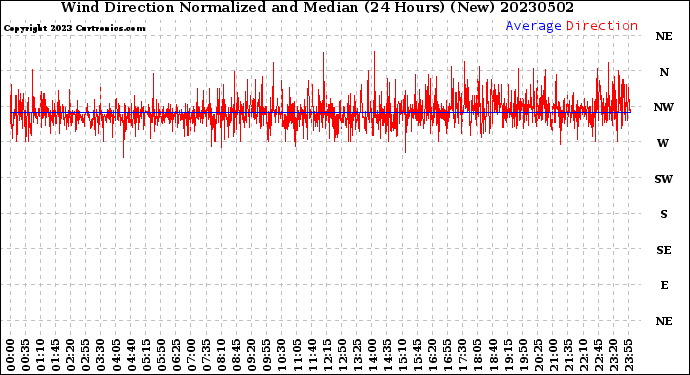Click the 15:45 time axis label

(x=417, y=355)
